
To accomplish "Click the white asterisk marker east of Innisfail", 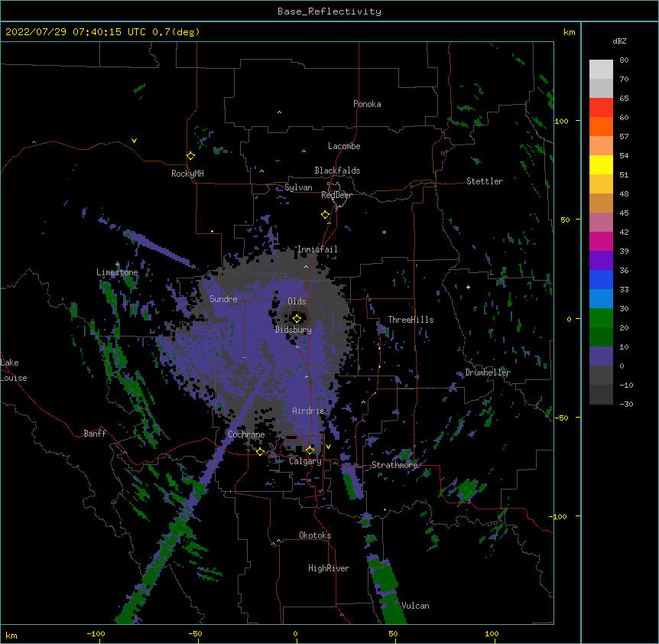I will [x=384, y=232].
